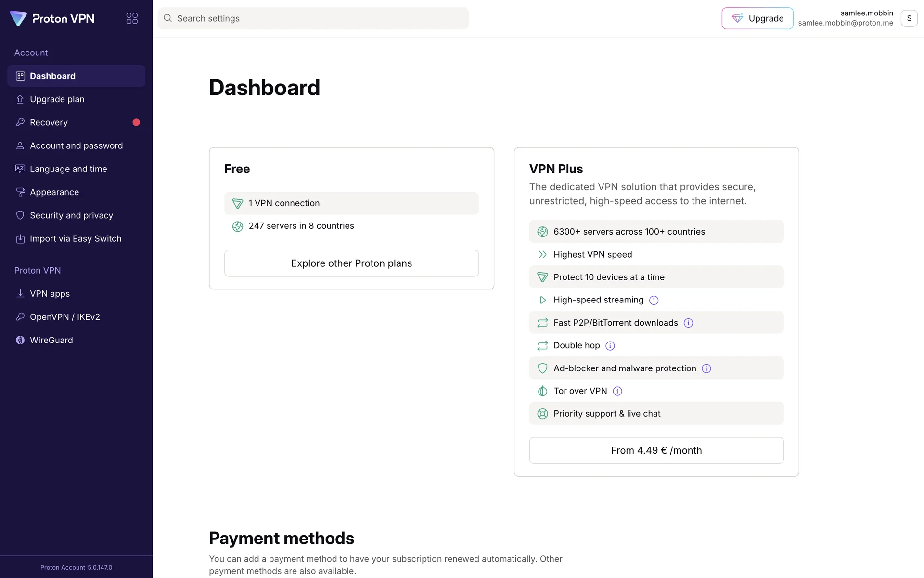This screenshot has height=578, width=924.
Task: Click the Double hop info icon
Action: point(610,346)
